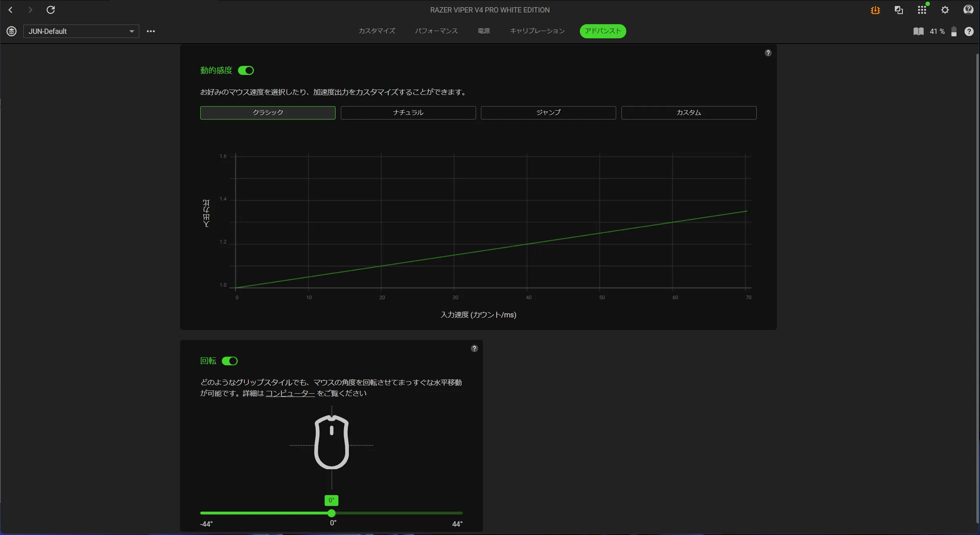The width and height of the screenshot is (980, 535).
Task: Open the コンピューター link
Action: point(290,393)
